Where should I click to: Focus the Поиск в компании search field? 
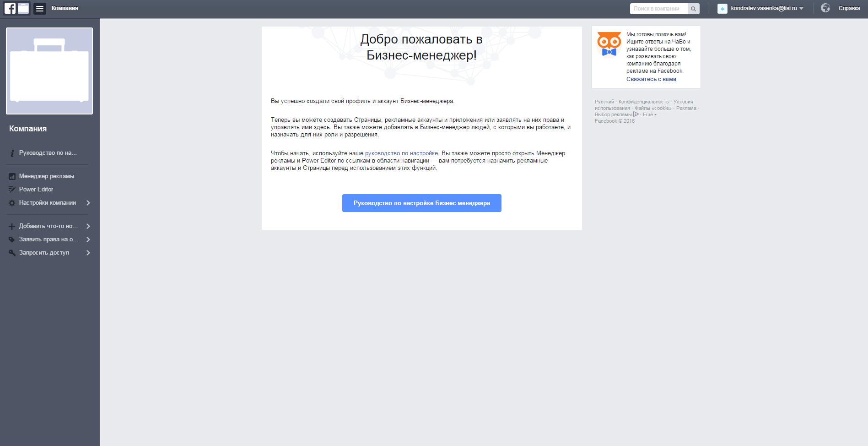659,9
